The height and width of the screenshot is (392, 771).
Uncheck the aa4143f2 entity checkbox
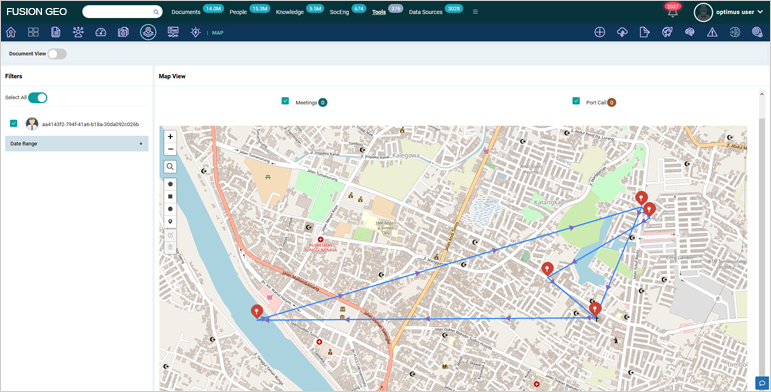[x=14, y=123]
